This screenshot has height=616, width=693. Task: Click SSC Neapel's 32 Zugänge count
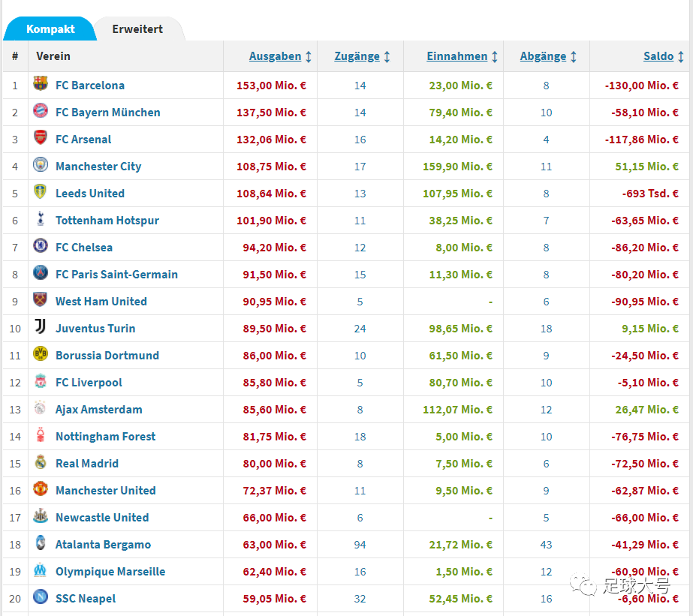[360, 599]
